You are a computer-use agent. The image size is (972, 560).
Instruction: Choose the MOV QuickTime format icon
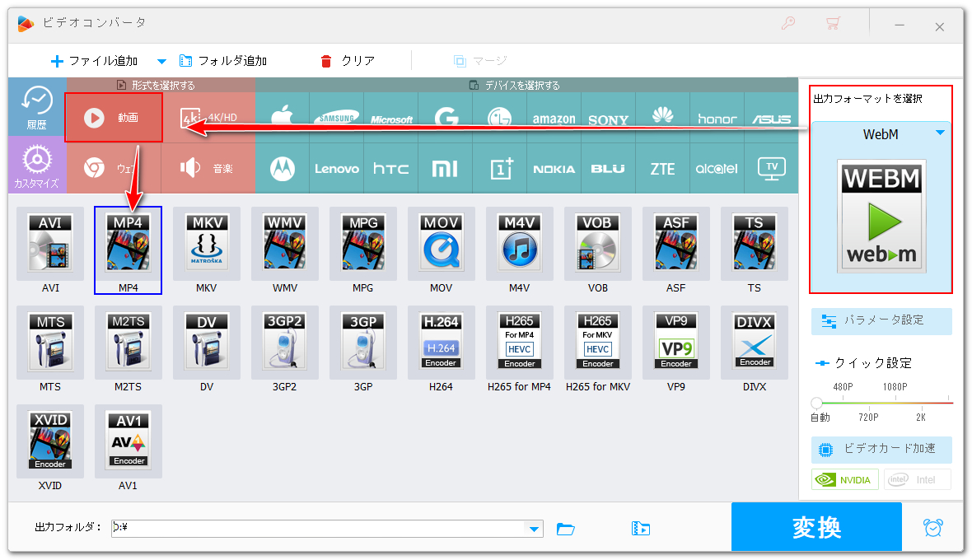(441, 245)
